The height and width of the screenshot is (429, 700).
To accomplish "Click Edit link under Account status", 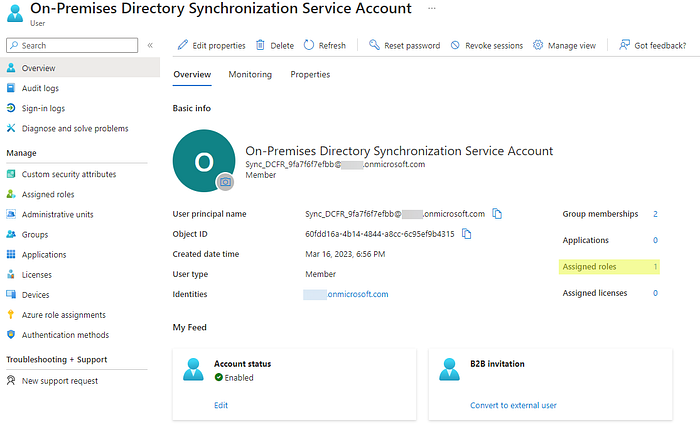I will click(221, 405).
